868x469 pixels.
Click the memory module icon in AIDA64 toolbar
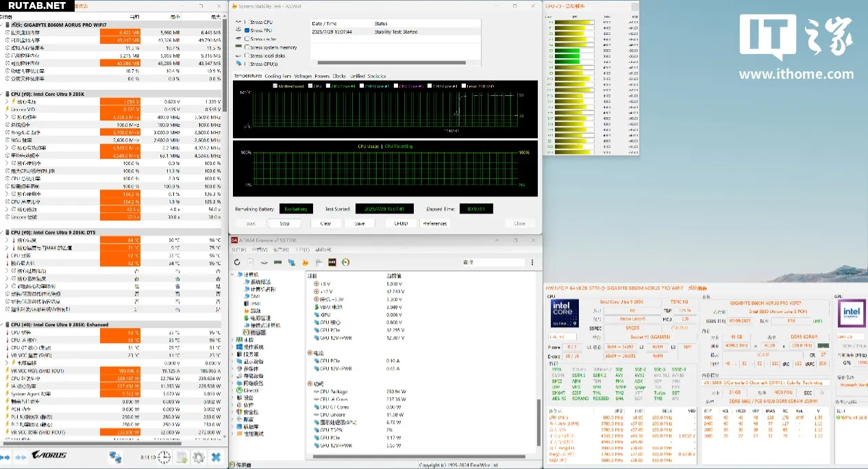point(277,262)
